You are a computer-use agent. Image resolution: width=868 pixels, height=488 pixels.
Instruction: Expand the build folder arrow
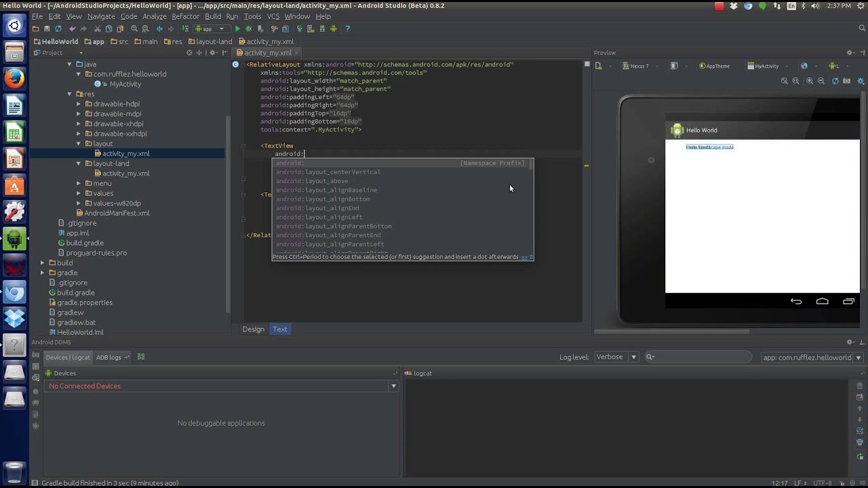click(42, 262)
